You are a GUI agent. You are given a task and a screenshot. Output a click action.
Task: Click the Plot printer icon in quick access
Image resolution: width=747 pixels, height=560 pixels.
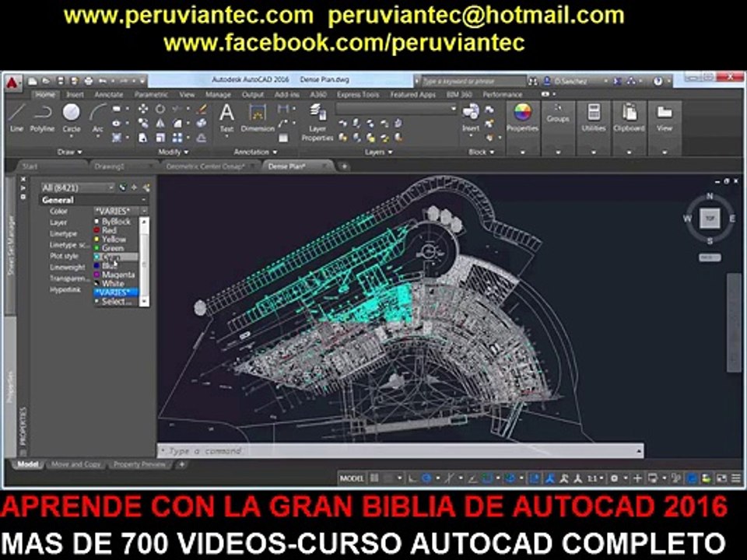89,81
